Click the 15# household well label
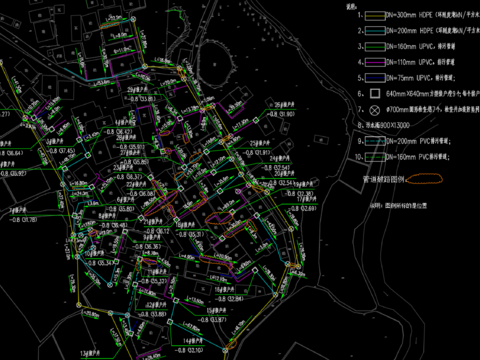The width and height of the screenshot is (480, 360). [217, 311]
